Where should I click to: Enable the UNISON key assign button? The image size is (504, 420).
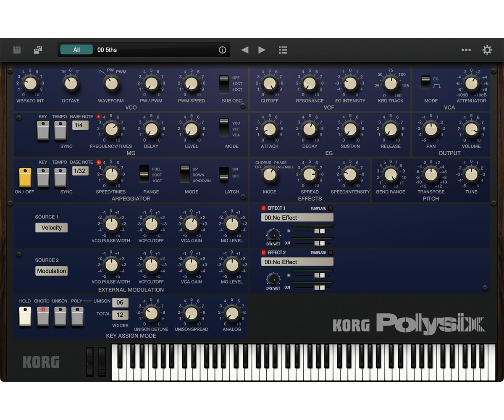coord(60,316)
